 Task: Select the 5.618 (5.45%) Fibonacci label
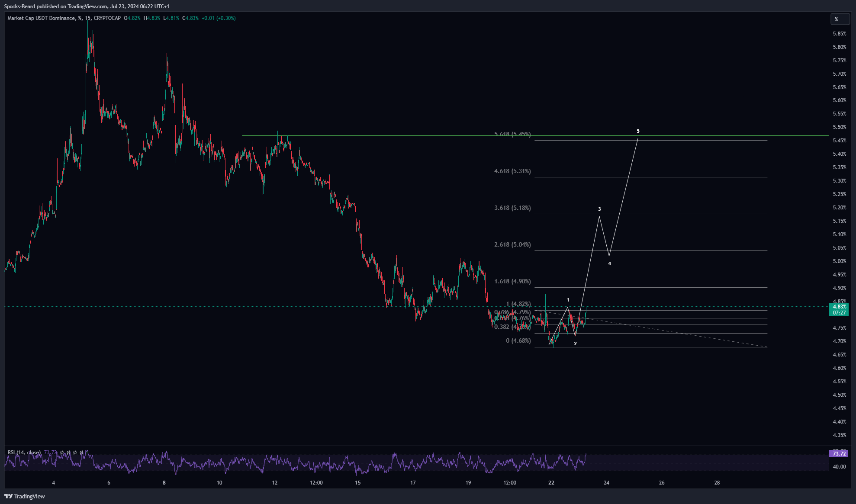coord(512,134)
